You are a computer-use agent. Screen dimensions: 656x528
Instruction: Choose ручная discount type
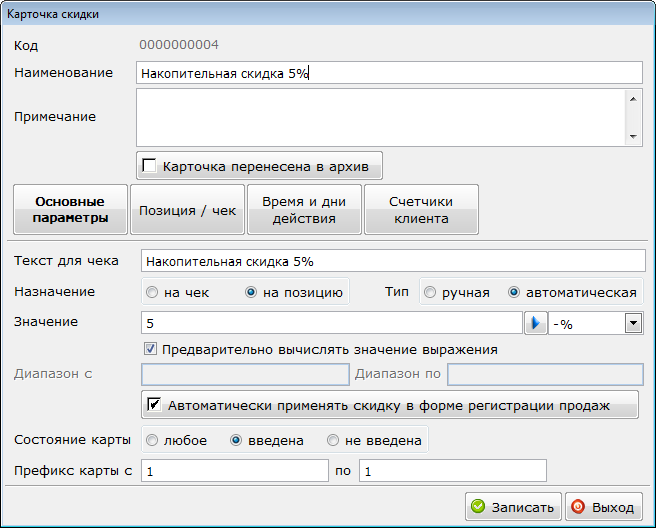[x=430, y=292]
